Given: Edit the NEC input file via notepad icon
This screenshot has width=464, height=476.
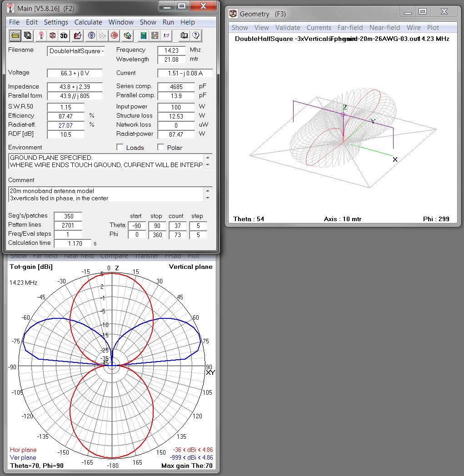Looking at the screenshot, I should (x=76, y=35).
